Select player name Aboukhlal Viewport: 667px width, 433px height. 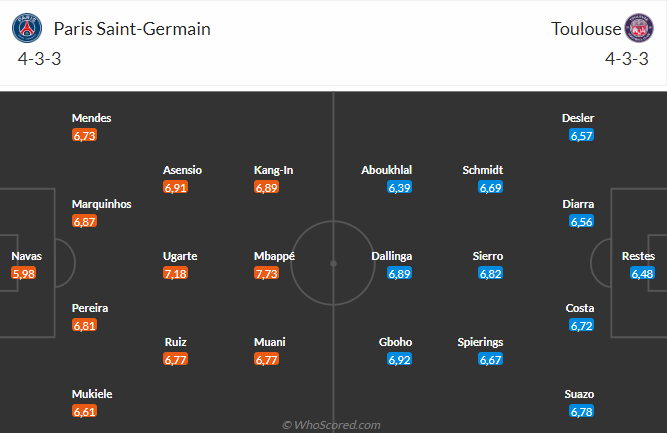click(386, 170)
